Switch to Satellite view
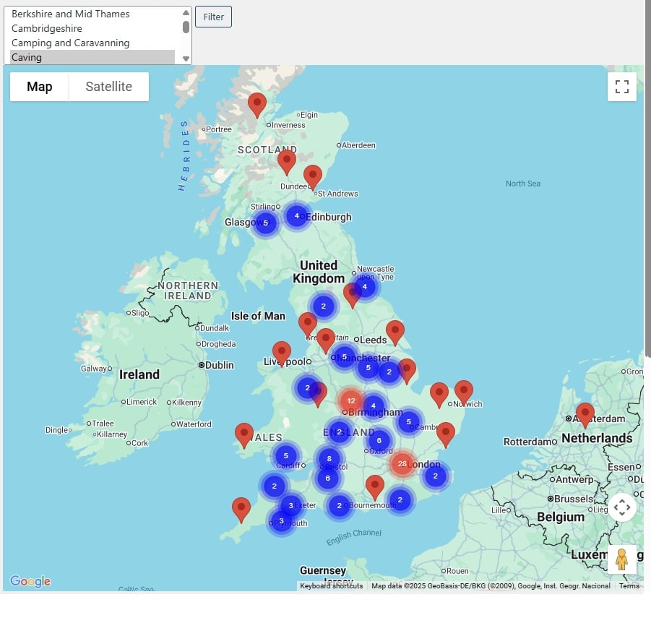This screenshot has height=644, width=651. pyautogui.click(x=108, y=87)
